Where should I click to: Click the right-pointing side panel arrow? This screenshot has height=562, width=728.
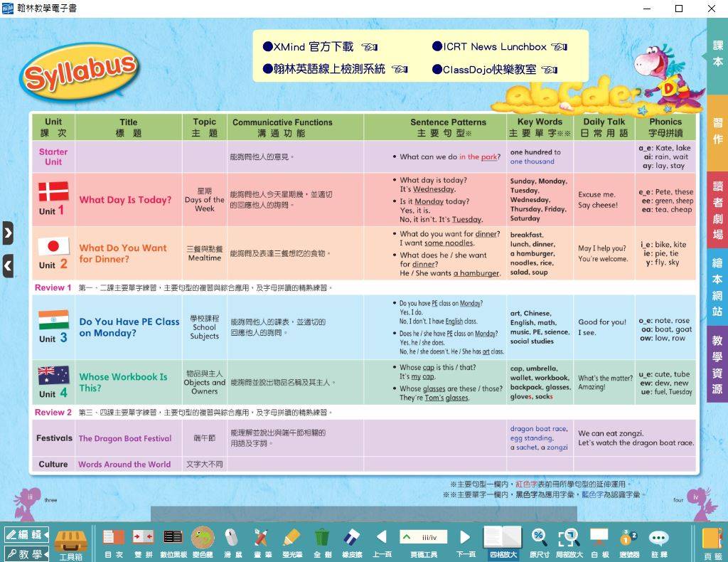coord(8,233)
